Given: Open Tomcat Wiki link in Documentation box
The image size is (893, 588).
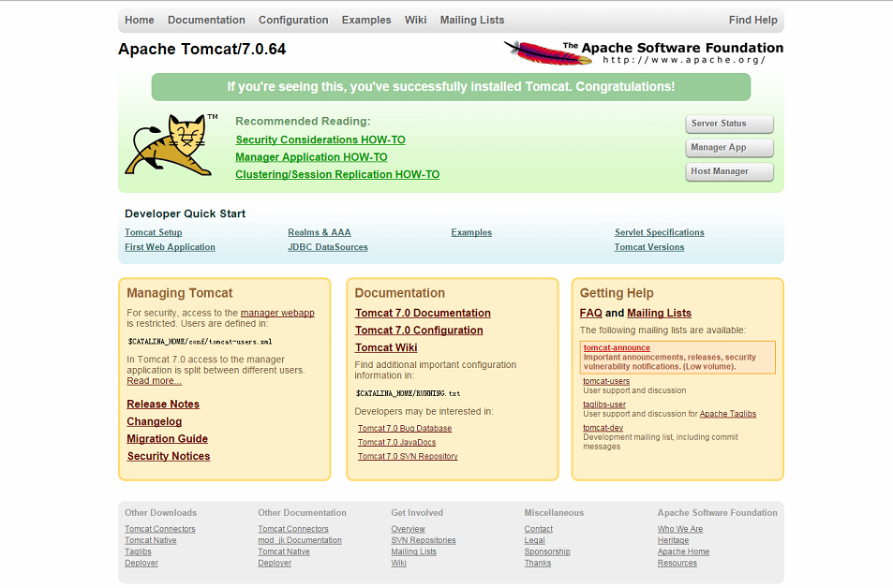Looking at the screenshot, I should coord(386,347).
